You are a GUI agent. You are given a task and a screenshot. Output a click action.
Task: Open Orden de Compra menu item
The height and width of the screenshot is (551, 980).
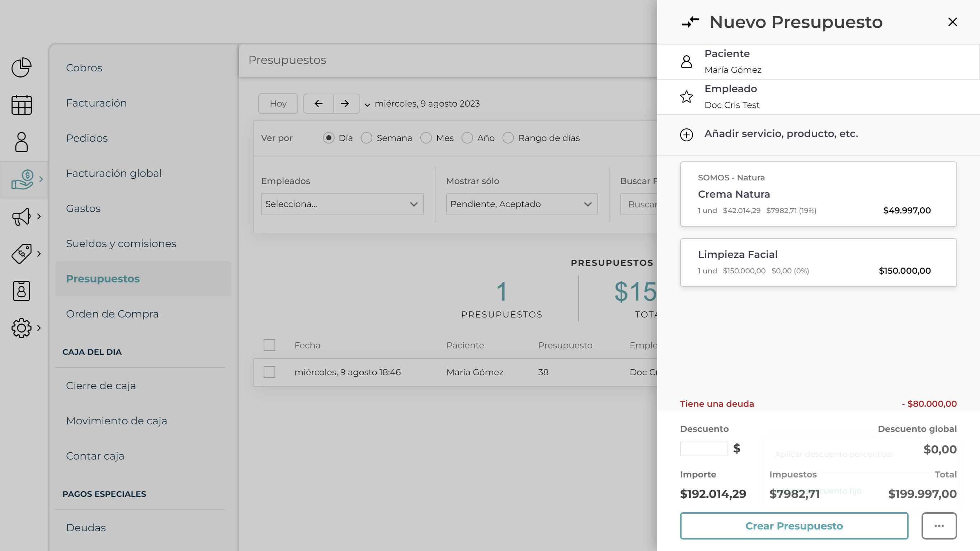point(113,314)
